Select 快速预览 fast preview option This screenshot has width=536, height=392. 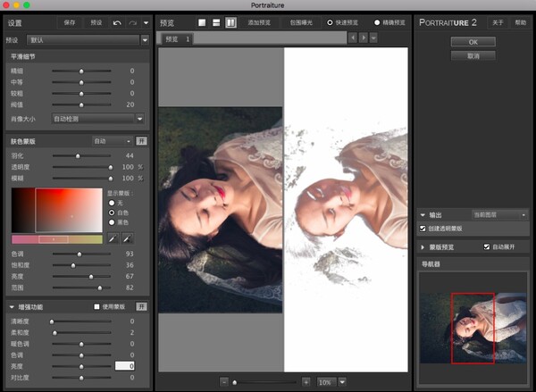330,22
